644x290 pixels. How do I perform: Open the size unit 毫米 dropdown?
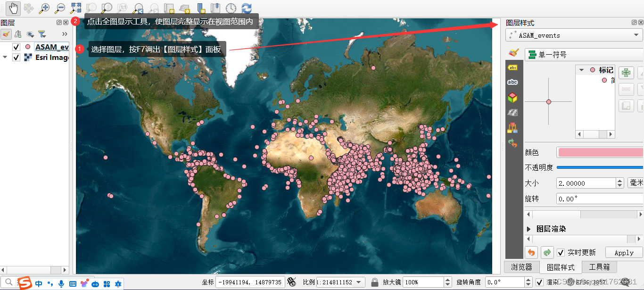[636, 183]
